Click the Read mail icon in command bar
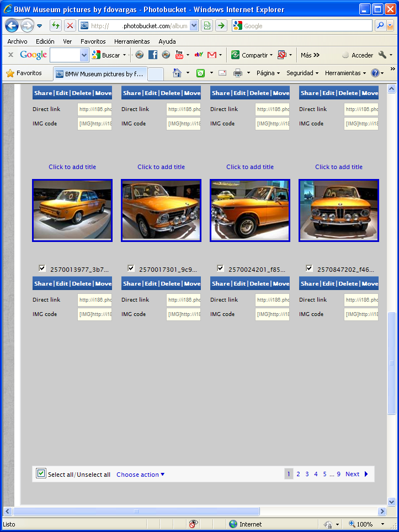399x532 pixels. coord(222,72)
